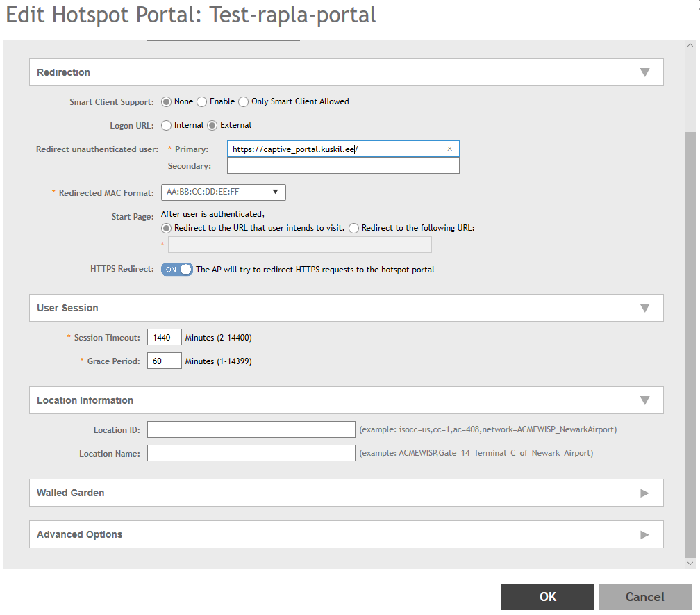Viewport: 700px width, 615px height.
Task: Collapse the User Session section
Action: pyautogui.click(x=644, y=308)
